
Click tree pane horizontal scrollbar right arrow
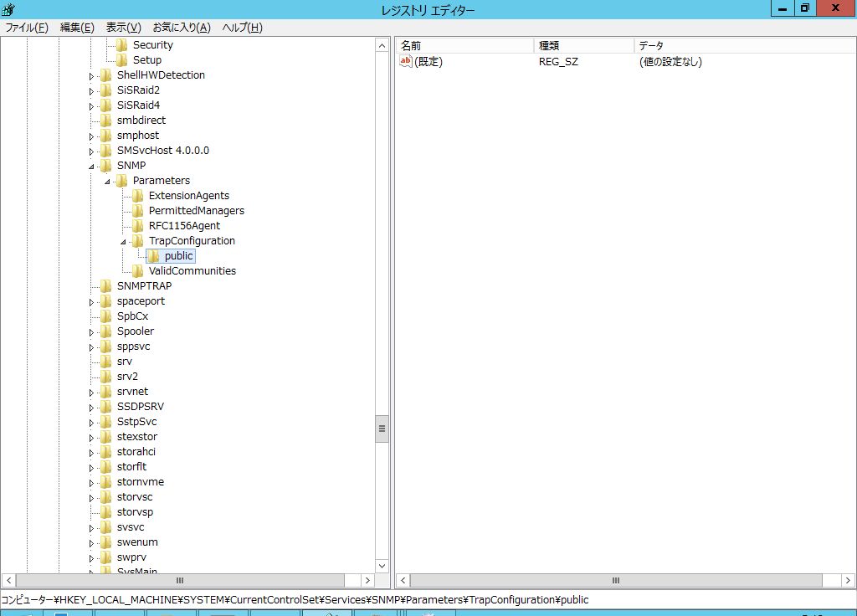[368, 581]
